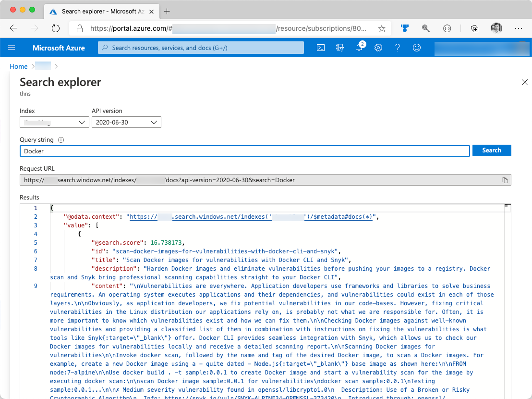Viewport: 532px width, 399px height.
Task: Open portal settings gear icon
Action: [378, 48]
